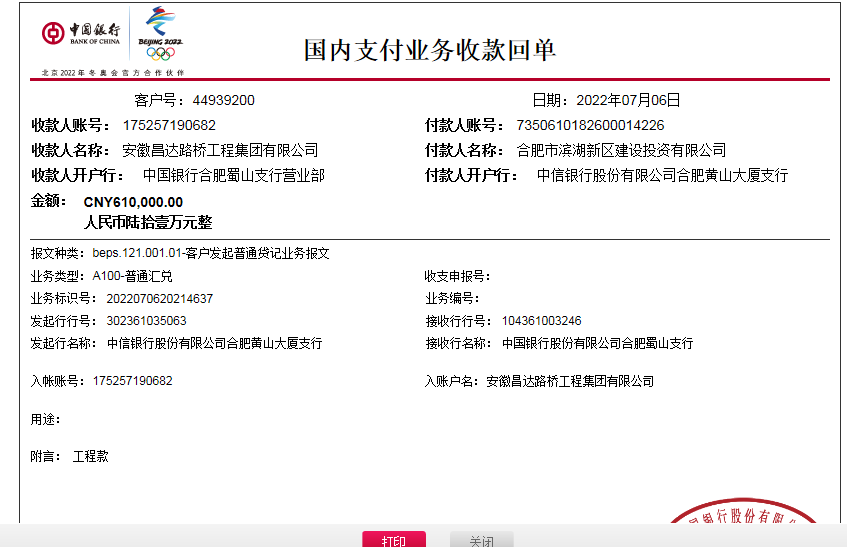Click the receipt title 国内支付业务收款回单
The width and height of the screenshot is (847, 547).
430,50
